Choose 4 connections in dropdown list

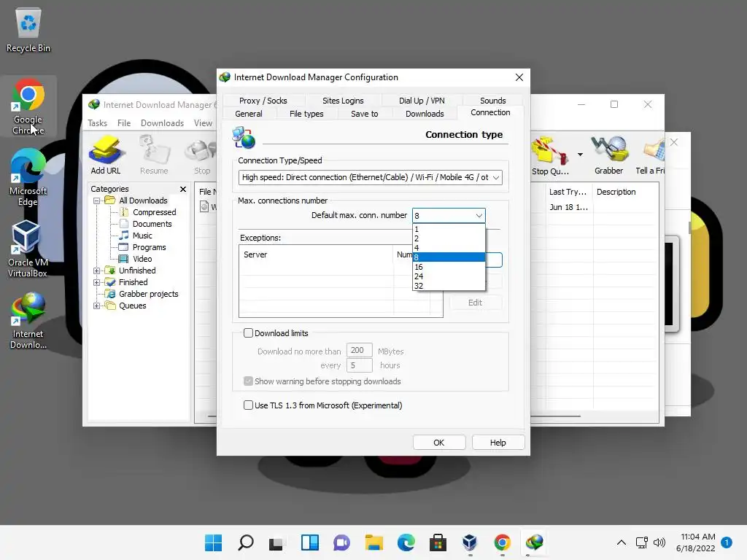point(449,248)
